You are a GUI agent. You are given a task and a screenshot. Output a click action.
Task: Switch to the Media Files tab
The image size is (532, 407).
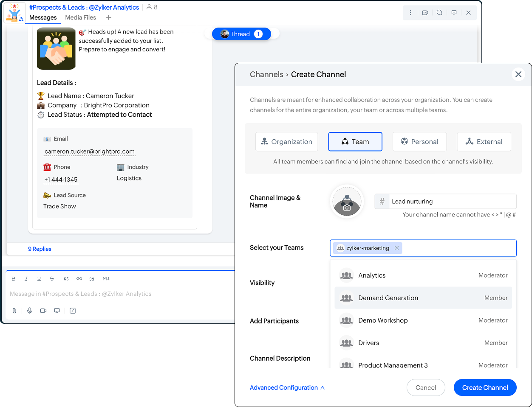point(80,17)
